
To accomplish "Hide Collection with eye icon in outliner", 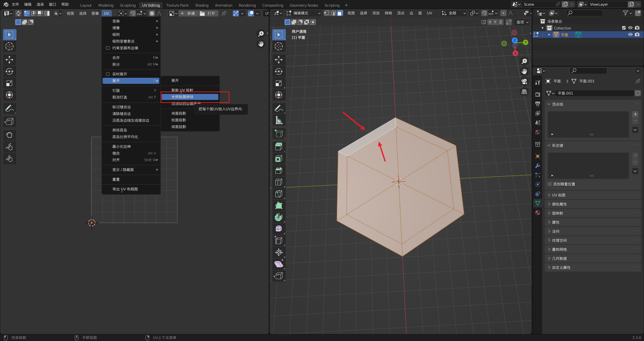I will (630, 28).
